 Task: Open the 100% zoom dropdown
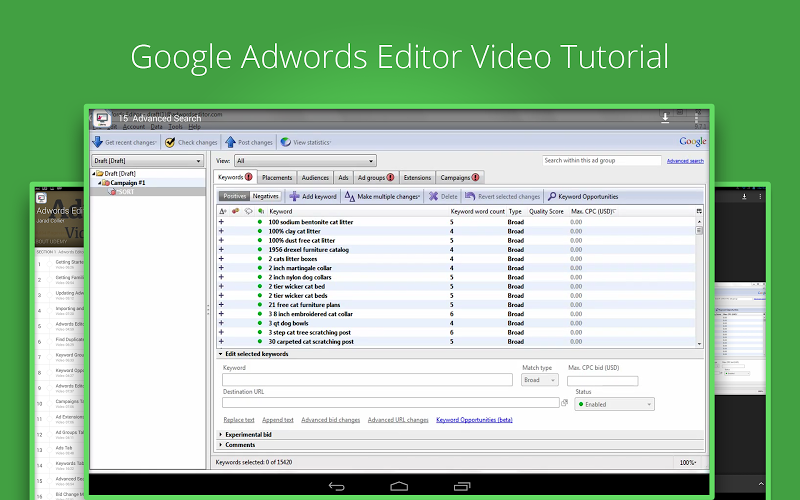688,463
